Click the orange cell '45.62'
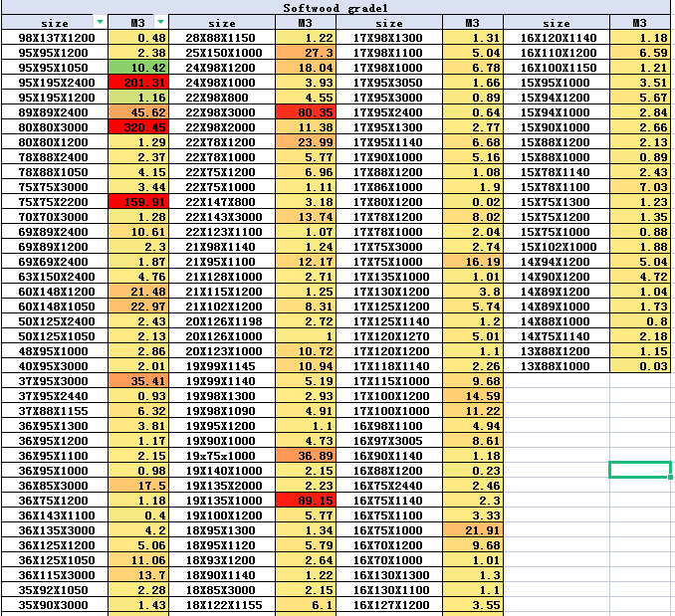 coord(138,112)
